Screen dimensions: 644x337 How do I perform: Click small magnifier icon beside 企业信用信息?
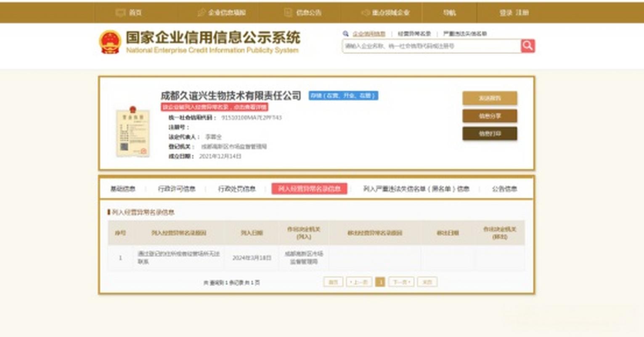pos(346,33)
